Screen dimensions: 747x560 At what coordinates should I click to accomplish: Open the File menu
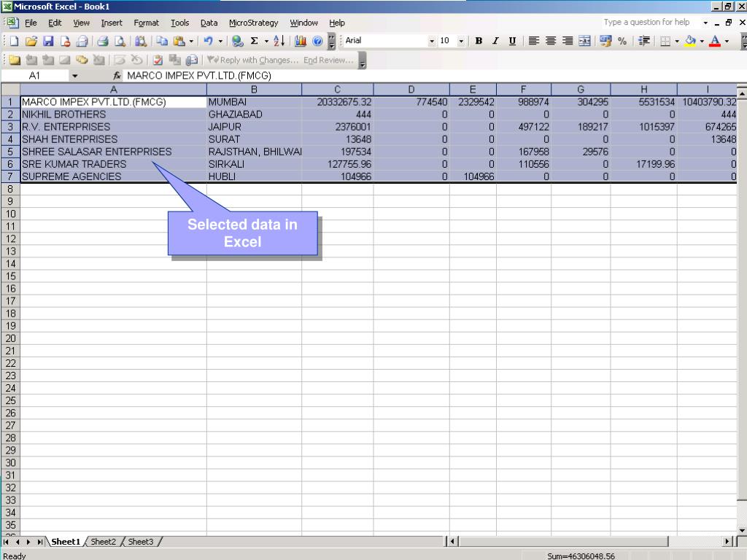click(x=31, y=23)
